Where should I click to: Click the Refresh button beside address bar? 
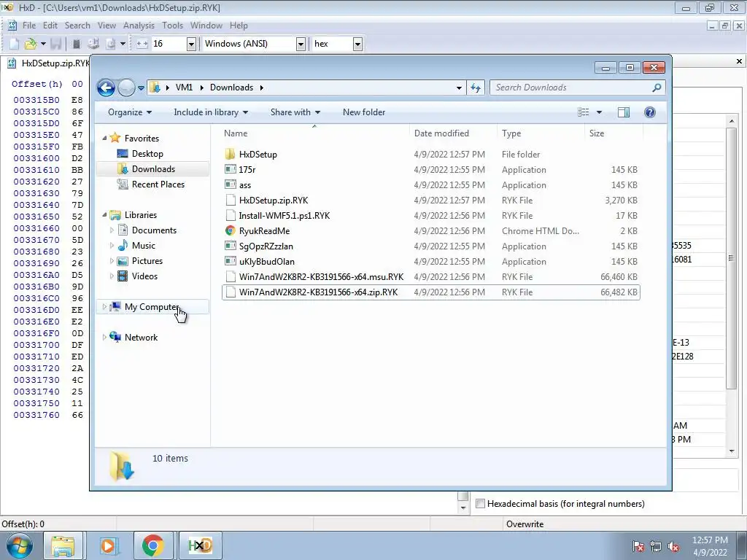476,87
